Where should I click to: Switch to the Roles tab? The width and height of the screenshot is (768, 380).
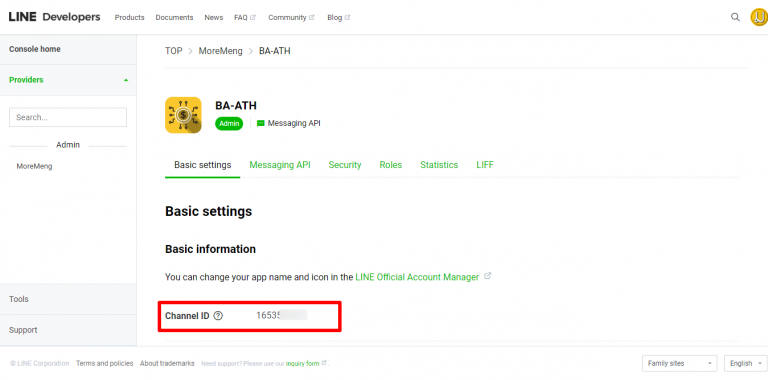390,165
